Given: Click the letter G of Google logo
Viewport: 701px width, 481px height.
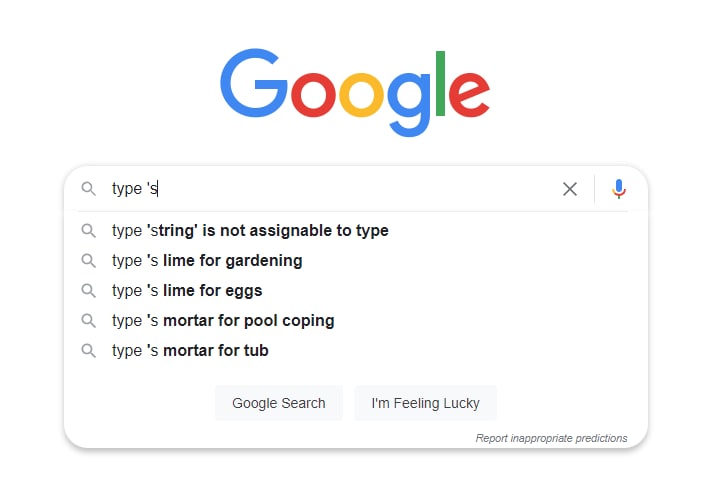Looking at the screenshot, I should (x=253, y=83).
